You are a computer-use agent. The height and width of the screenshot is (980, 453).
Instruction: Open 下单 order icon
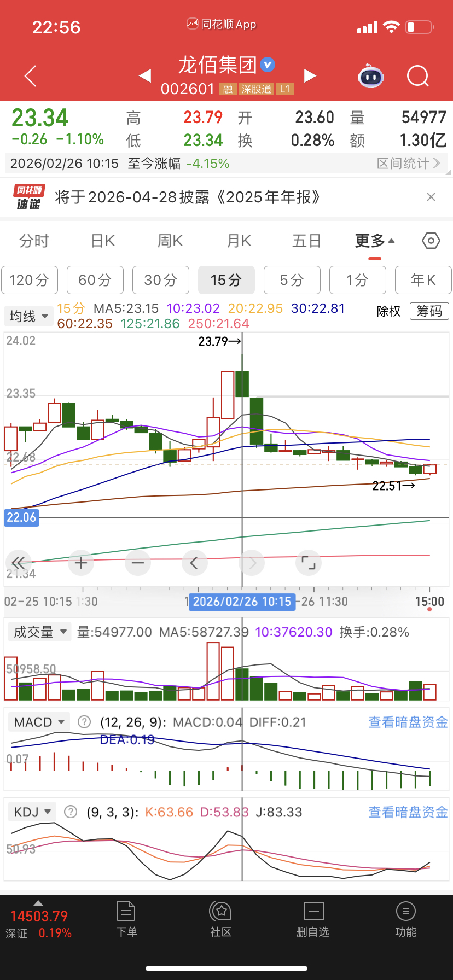click(126, 919)
